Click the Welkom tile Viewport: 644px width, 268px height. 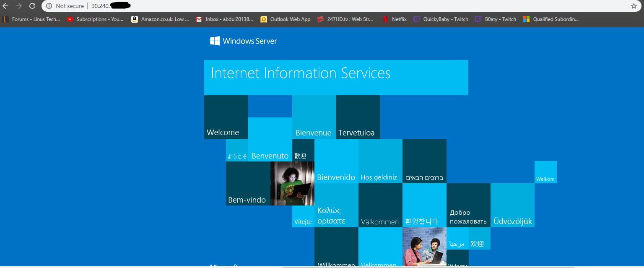(545, 172)
